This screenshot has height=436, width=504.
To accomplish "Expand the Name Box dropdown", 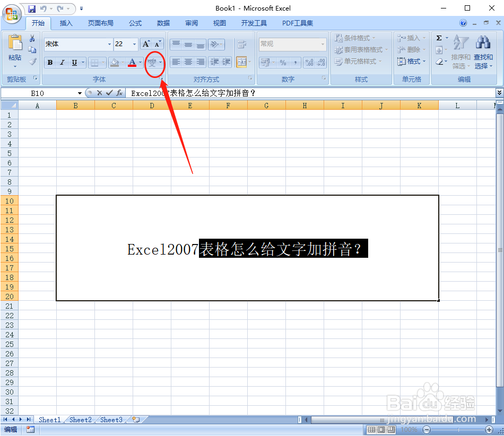I will coord(80,93).
